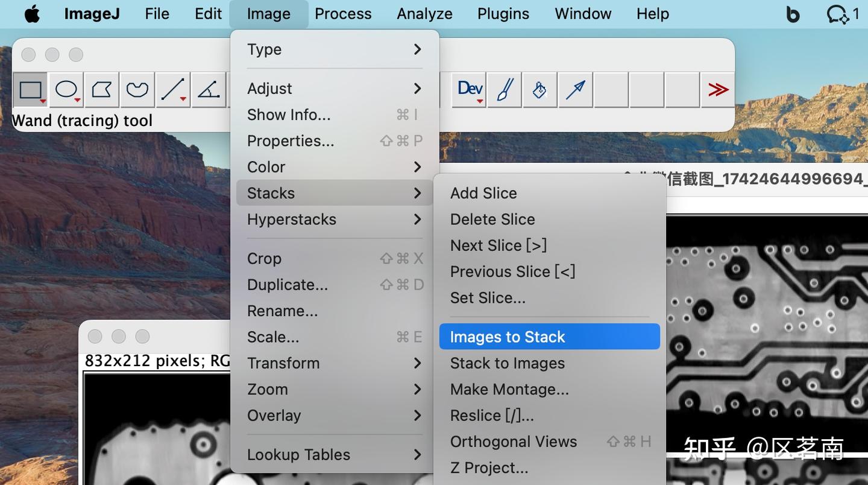Open the Dev developer menu tool
The height and width of the screenshot is (485, 868).
click(470, 90)
